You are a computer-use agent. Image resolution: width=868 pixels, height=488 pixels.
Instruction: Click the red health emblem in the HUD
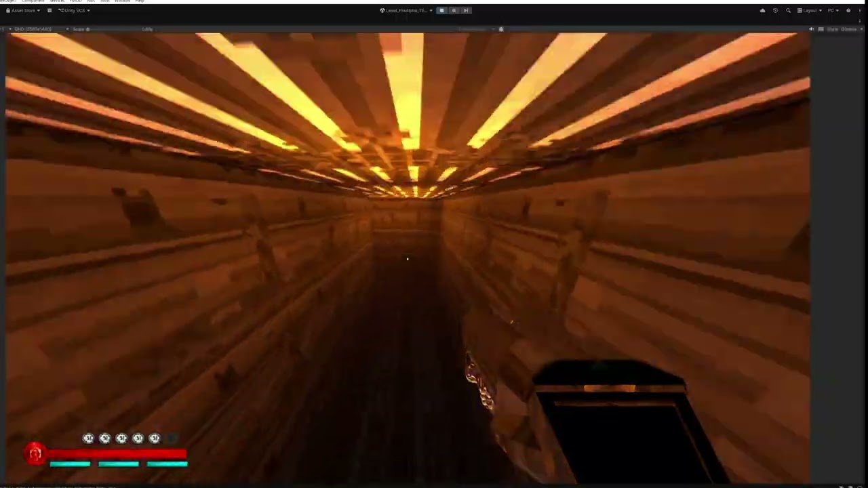point(35,453)
